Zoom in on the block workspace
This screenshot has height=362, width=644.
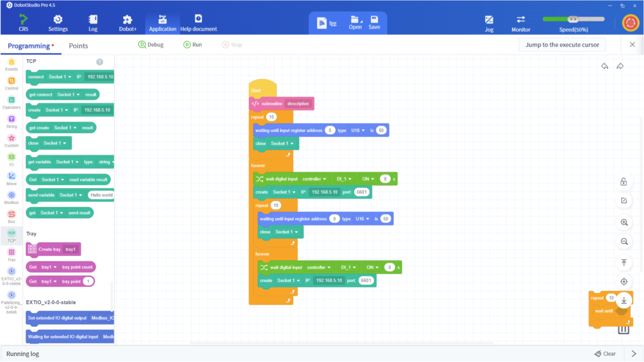pyautogui.click(x=624, y=222)
